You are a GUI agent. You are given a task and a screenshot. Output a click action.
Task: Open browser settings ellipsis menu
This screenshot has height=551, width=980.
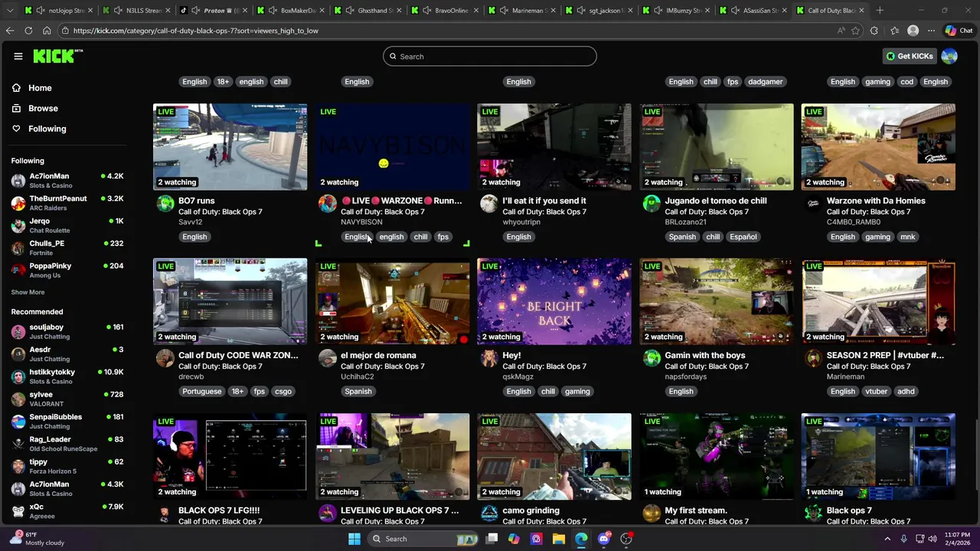[x=931, y=31]
